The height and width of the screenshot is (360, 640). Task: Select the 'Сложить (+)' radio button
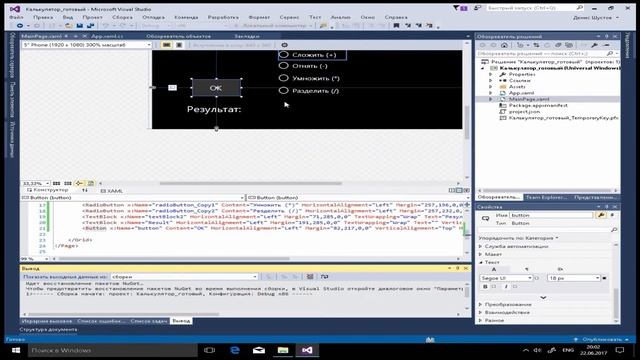[283, 54]
